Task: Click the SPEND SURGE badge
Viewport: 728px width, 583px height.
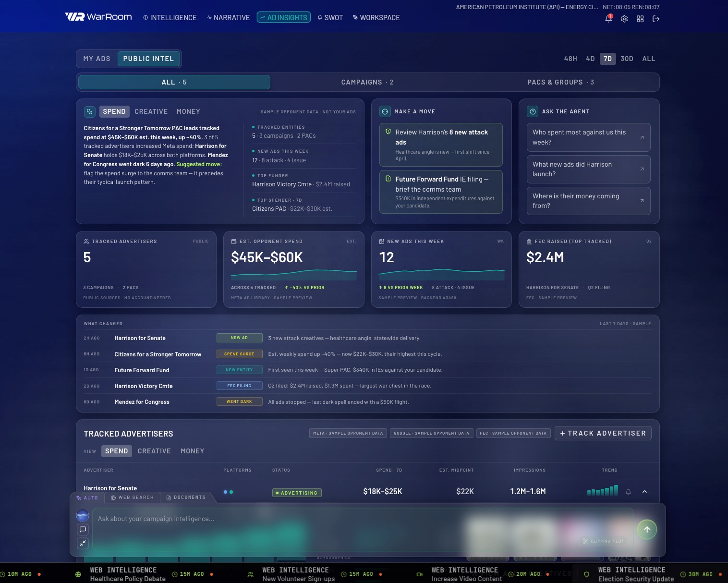Action: click(x=239, y=354)
